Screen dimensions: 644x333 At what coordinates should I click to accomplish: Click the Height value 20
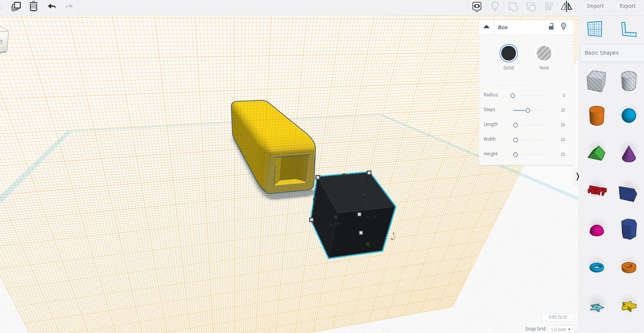pos(563,154)
